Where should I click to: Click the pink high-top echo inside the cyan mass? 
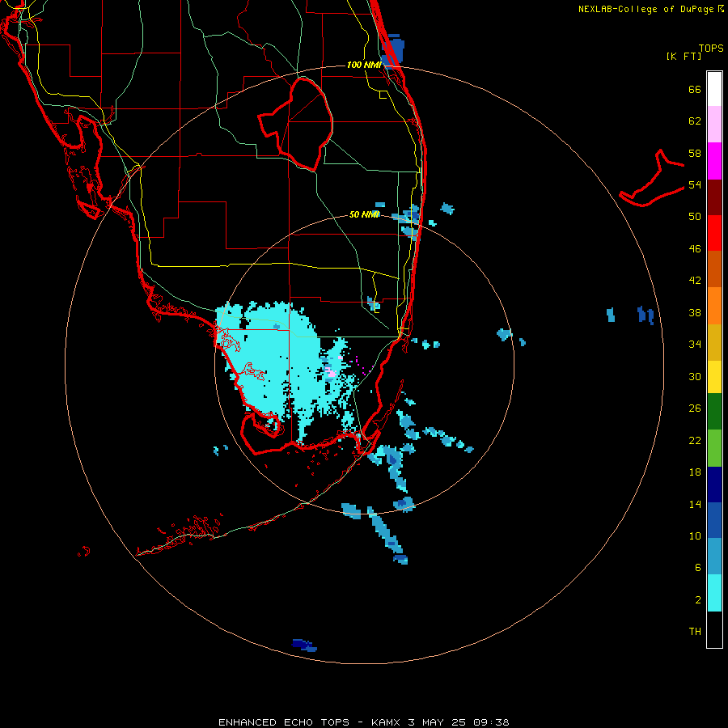330,372
